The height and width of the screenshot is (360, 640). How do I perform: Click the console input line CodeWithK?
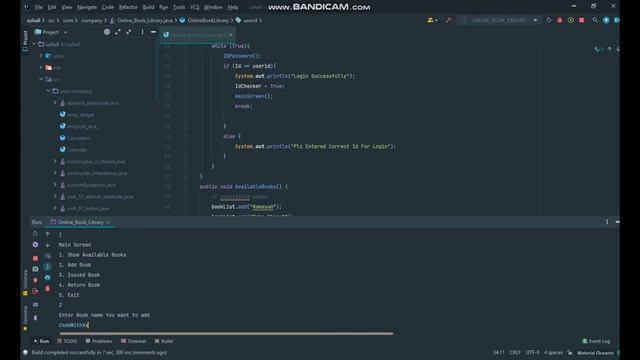pos(73,325)
